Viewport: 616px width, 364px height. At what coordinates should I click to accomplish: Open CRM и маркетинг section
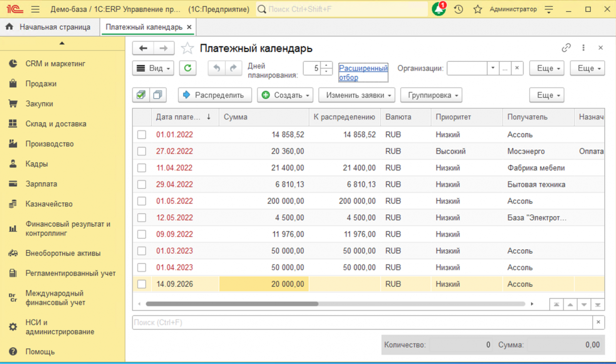[x=55, y=63]
